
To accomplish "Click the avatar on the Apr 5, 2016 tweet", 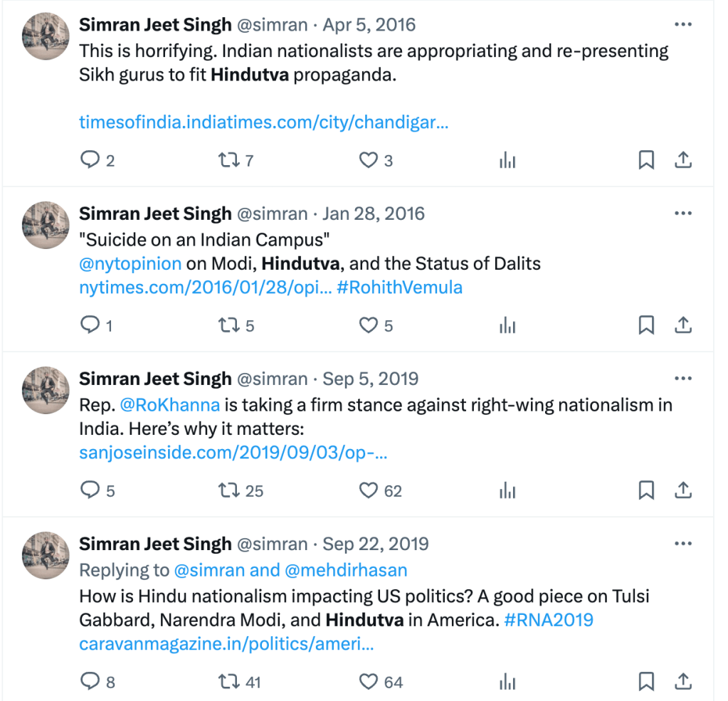I will [46, 36].
